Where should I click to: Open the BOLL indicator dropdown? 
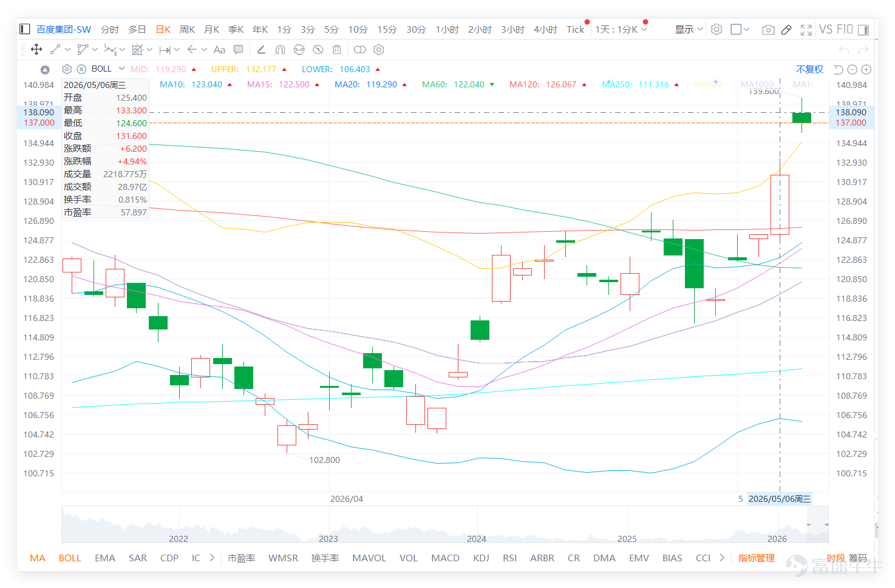121,69
